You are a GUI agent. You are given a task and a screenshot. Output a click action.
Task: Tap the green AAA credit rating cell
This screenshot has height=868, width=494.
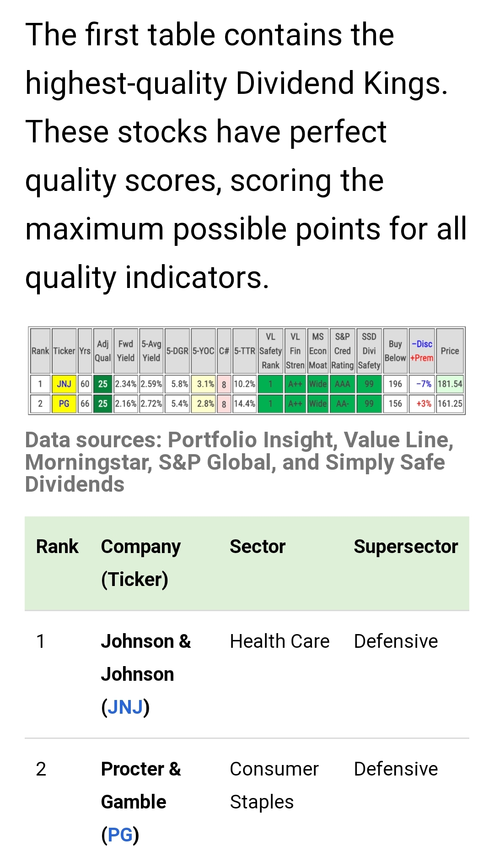342,384
